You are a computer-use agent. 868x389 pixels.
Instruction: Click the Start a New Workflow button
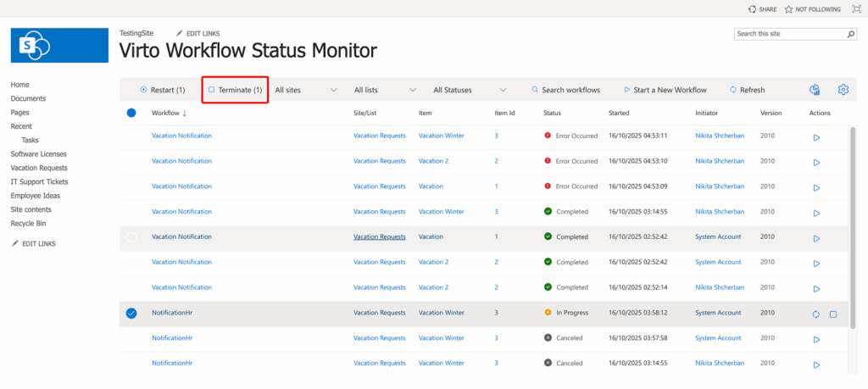pos(665,90)
